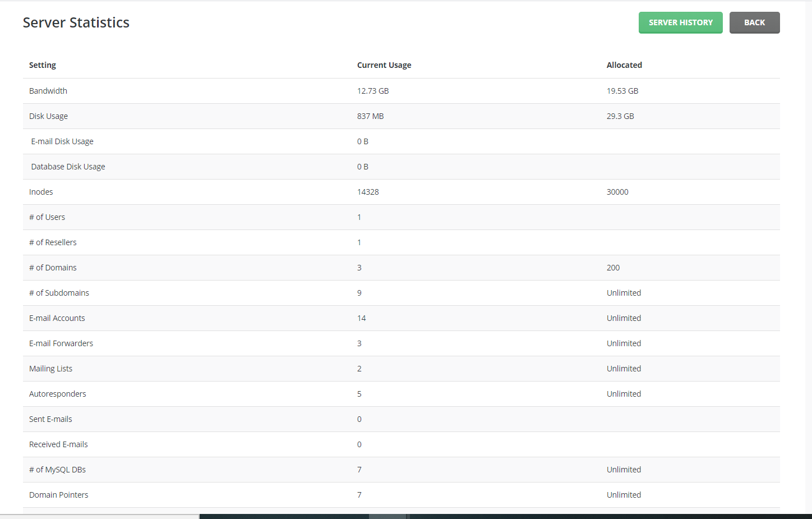Select inode usage value 14328
The height and width of the screenshot is (519, 812).
coord(368,192)
